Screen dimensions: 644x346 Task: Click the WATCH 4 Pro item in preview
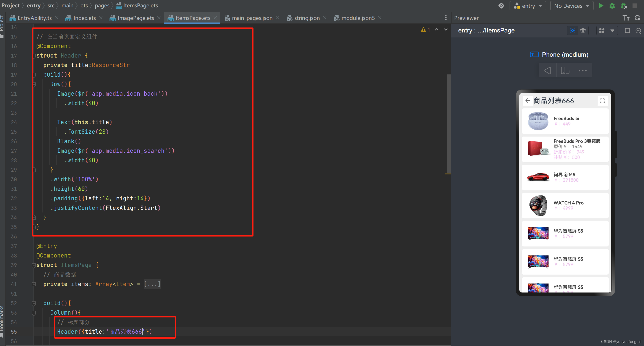(565, 205)
